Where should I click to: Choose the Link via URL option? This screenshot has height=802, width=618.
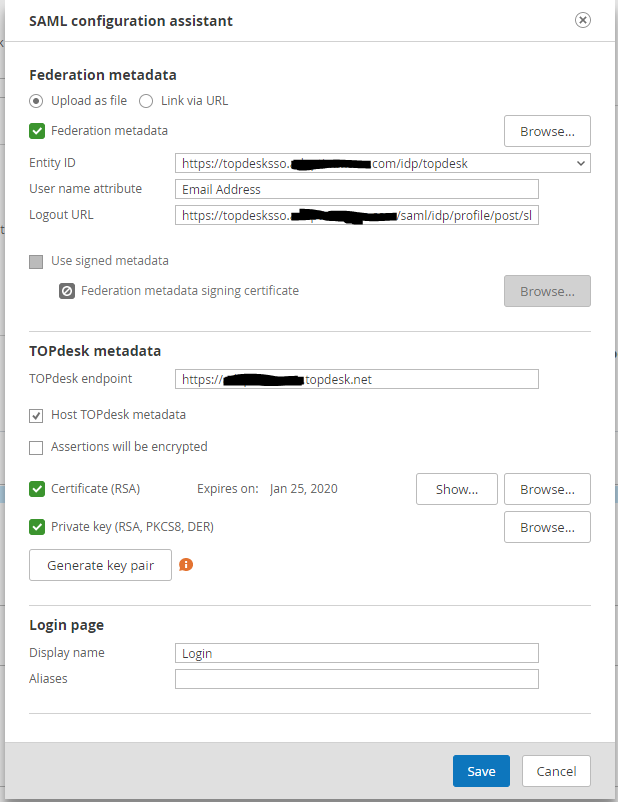[145, 100]
